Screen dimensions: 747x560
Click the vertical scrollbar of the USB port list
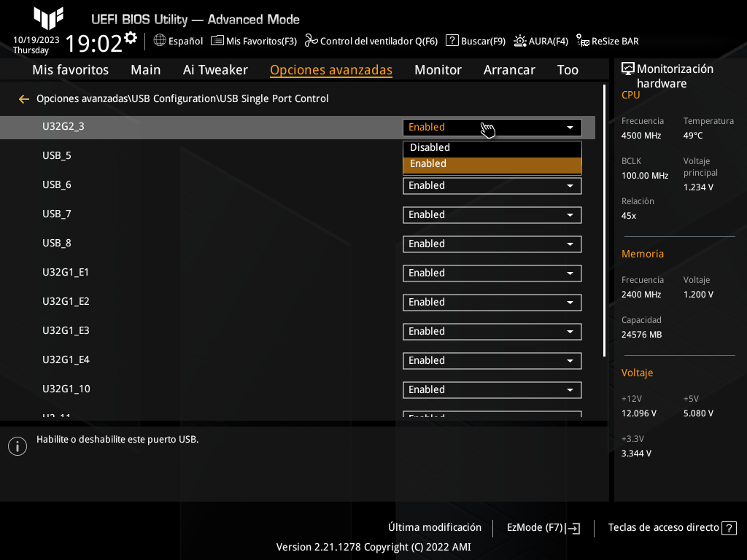[x=605, y=219]
